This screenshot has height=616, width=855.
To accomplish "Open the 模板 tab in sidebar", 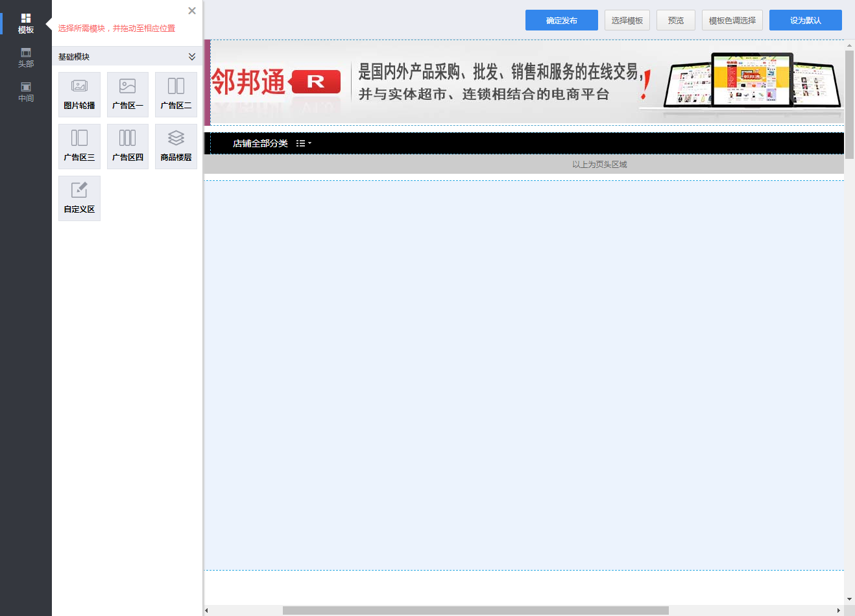I will point(26,23).
